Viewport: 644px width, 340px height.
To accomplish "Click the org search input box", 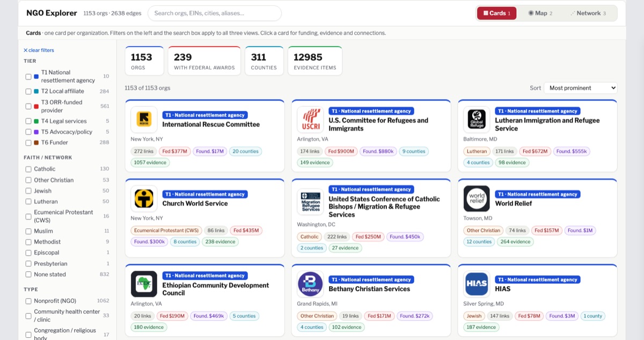I will click(x=215, y=13).
